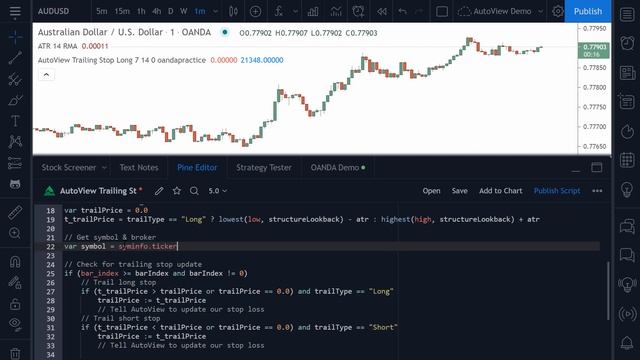Hide all drawings with eye icon

15,324
